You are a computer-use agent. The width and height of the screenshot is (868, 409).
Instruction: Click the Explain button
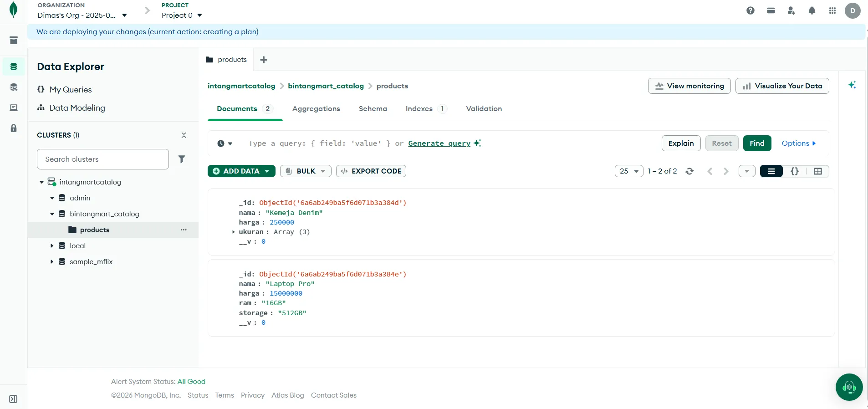click(x=681, y=143)
